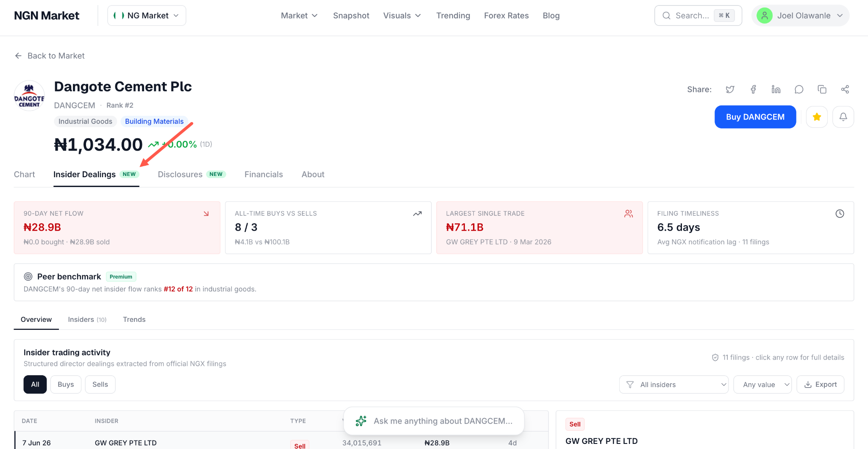Open the Blog page
This screenshot has height=449, width=868.
551,16
